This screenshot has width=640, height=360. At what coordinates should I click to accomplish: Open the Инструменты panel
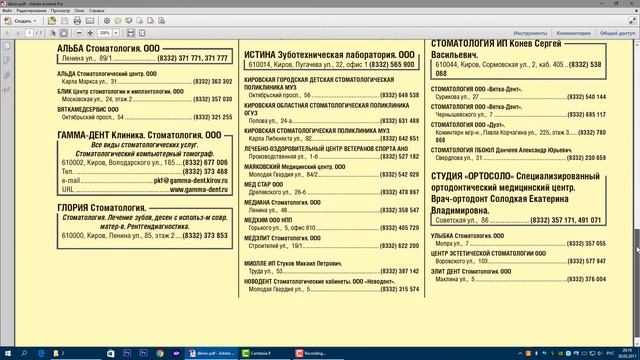pyautogui.click(x=530, y=33)
